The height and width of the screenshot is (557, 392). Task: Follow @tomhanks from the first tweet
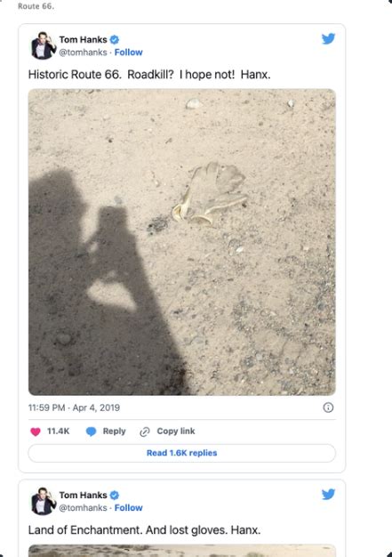(x=128, y=52)
